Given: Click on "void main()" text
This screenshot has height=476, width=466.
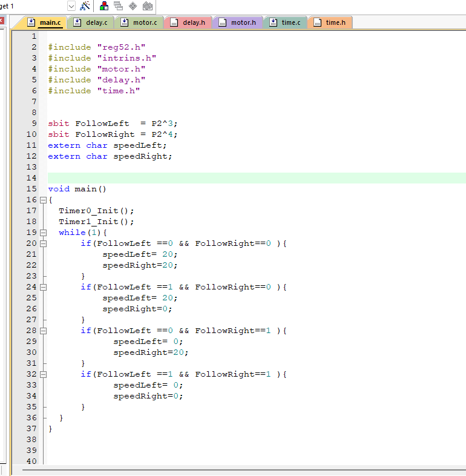Looking at the screenshot, I should click(x=77, y=189).
